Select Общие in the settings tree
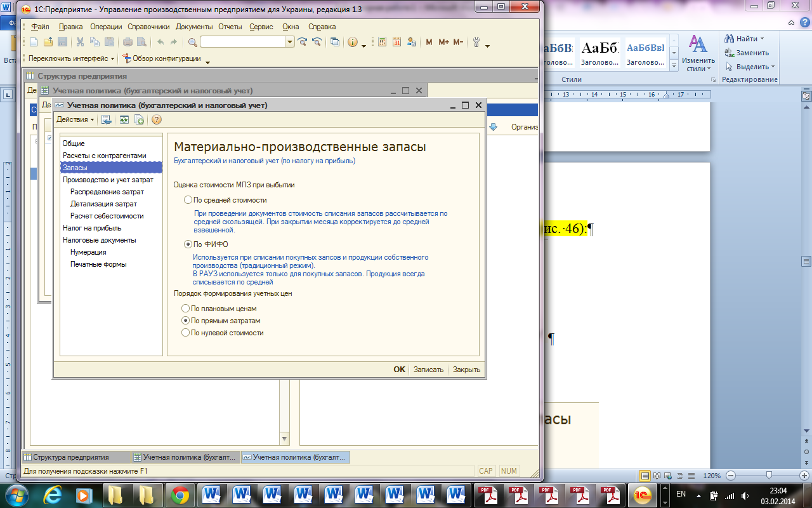This screenshot has height=508, width=812. [74, 144]
